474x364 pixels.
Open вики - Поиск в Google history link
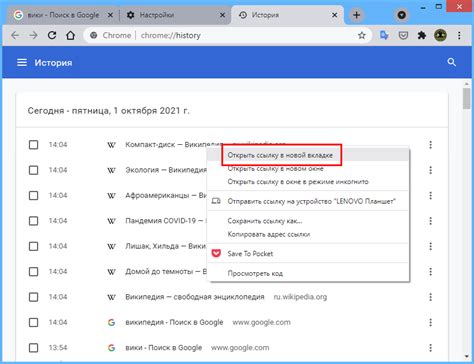163,348
